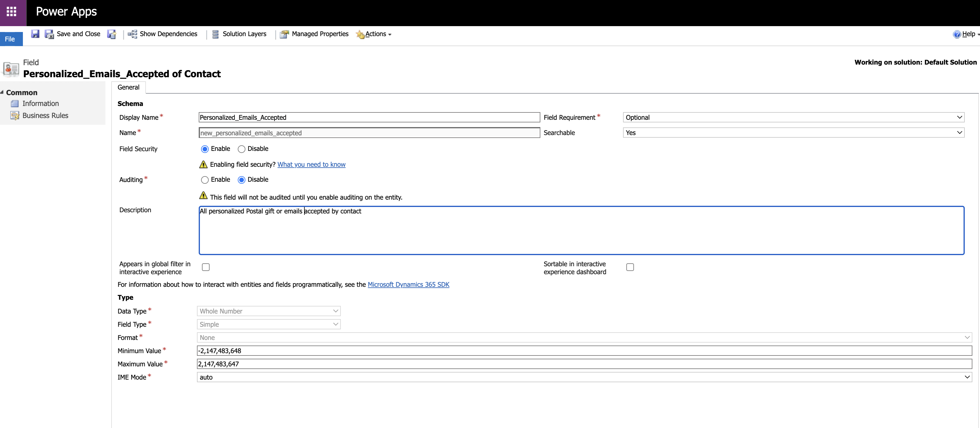Viewport: 980px width, 428px height.
Task: Open the Power Apps app launcher waffle
Action: point(12,12)
